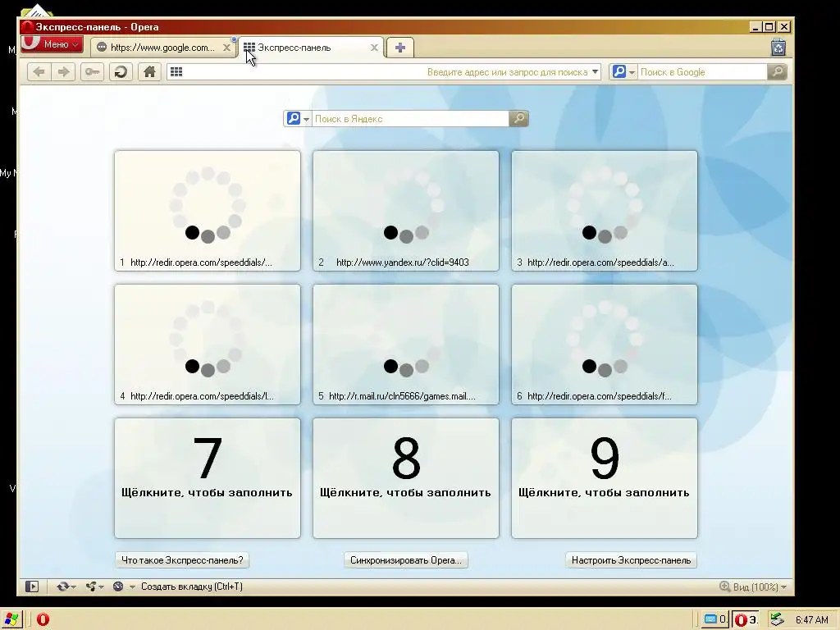Image resolution: width=840 pixels, height=630 pixels.
Task: Go back with the left arrow
Action: [x=39, y=72]
